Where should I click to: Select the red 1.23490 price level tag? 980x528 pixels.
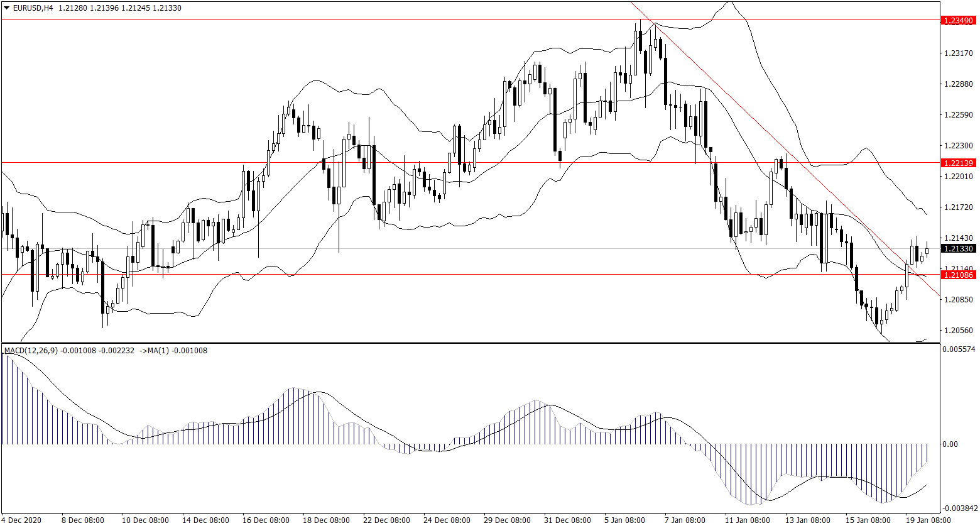pos(958,21)
